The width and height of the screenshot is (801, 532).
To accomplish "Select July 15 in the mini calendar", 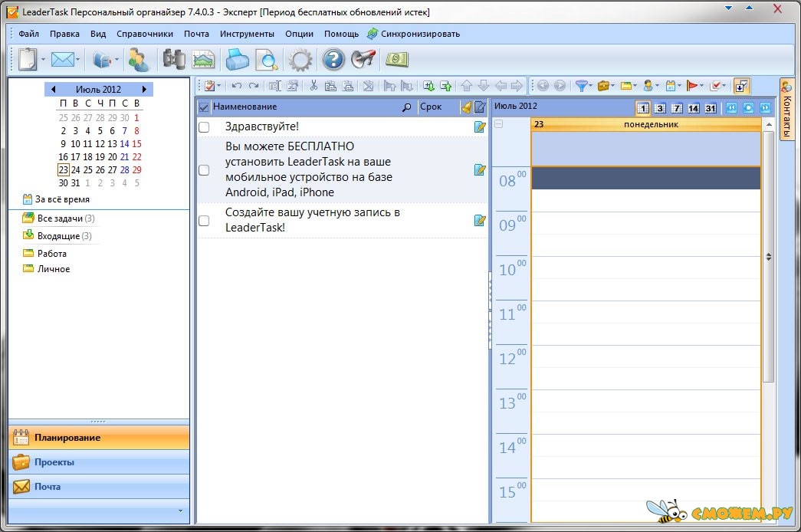I will tap(137, 143).
